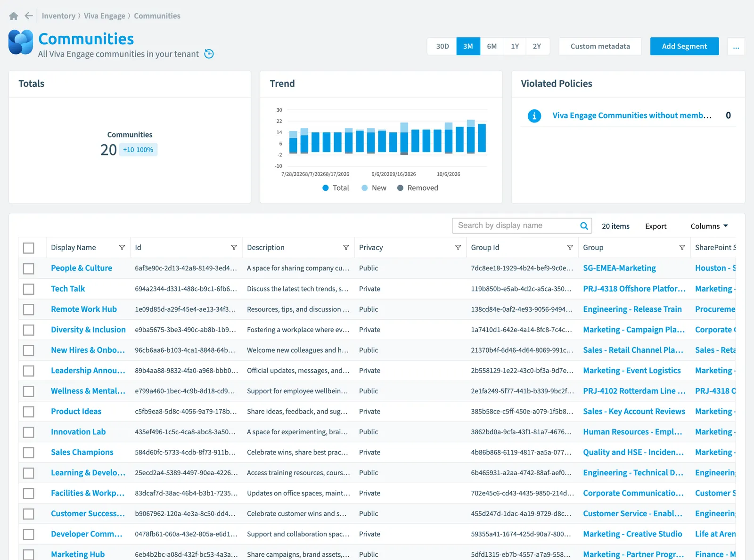Select the 2Y time range tab
Image resolution: width=754 pixels, height=560 pixels.
[537, 46]
